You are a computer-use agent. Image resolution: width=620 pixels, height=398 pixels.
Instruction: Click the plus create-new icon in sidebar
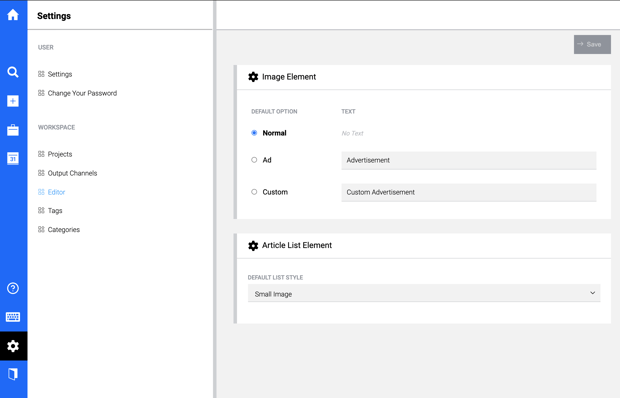pos(13,101)
